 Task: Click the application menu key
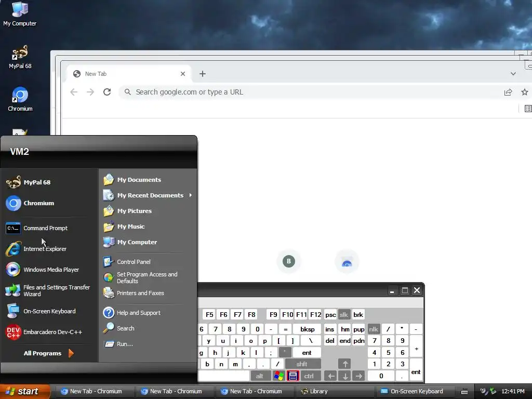coord(293,376)
